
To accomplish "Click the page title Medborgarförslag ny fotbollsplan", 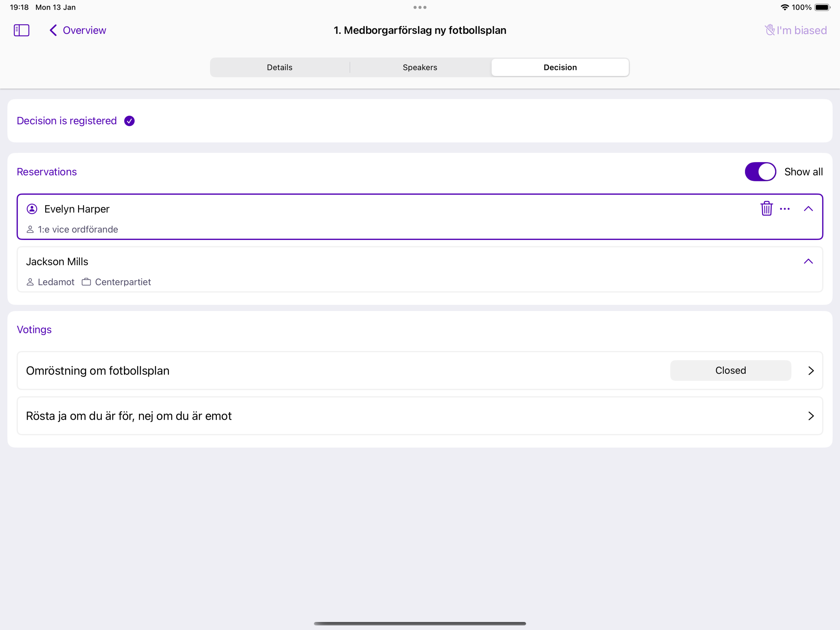I will click(x=420, y=31).
